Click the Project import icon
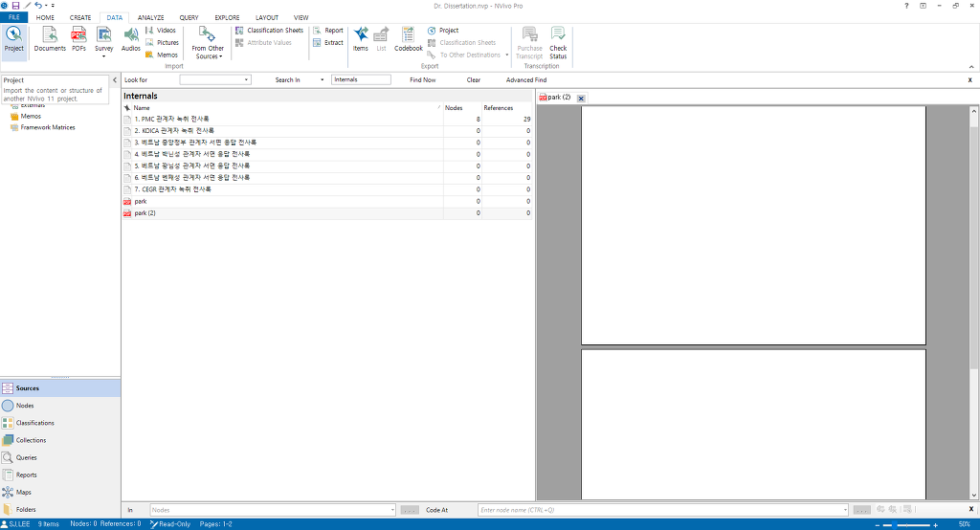Screen dimensions: 980x530 tap(13, 40)
